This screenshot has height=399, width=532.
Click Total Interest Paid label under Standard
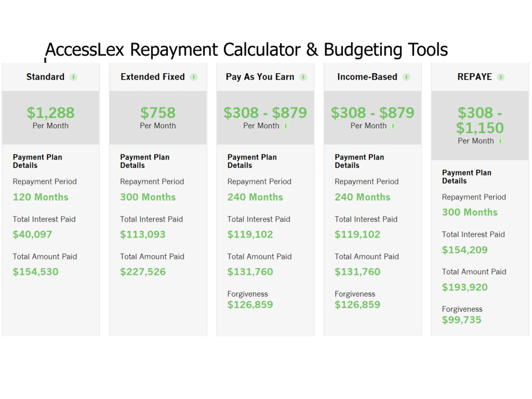(44, 219)
